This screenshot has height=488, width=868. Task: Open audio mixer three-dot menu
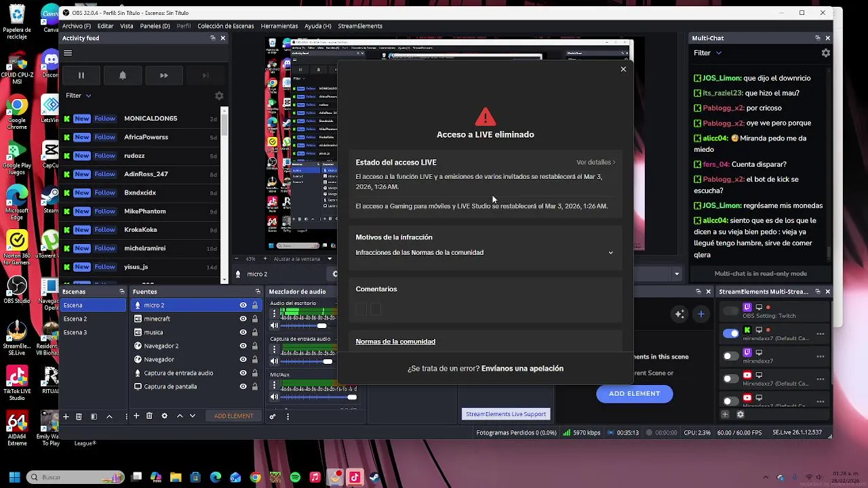[288, 416]
